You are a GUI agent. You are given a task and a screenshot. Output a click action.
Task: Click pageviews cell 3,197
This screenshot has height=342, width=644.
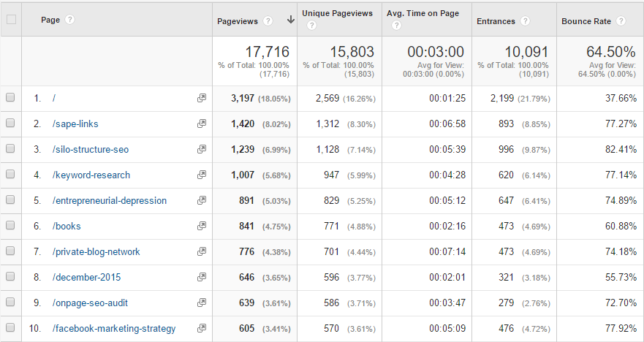(243, 98)
